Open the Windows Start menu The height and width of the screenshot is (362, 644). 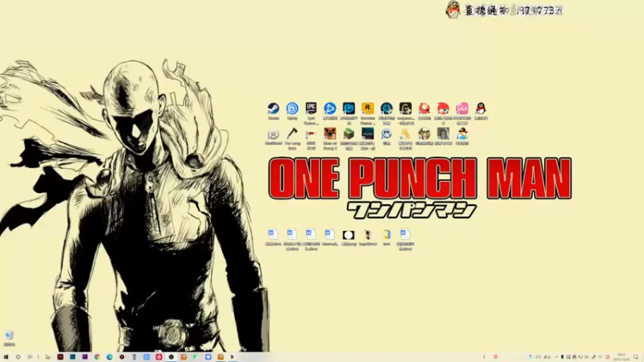pos(6,357)
